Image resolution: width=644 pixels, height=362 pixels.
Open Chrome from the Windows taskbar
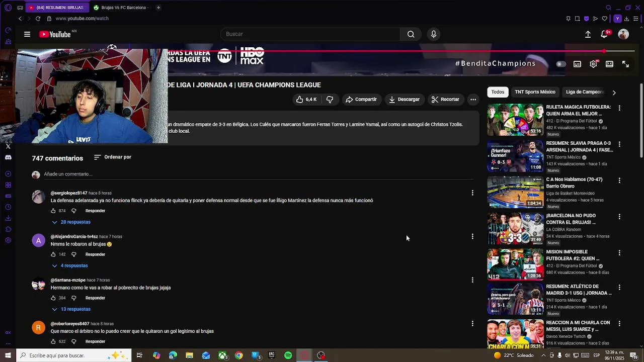pos(238,355)
